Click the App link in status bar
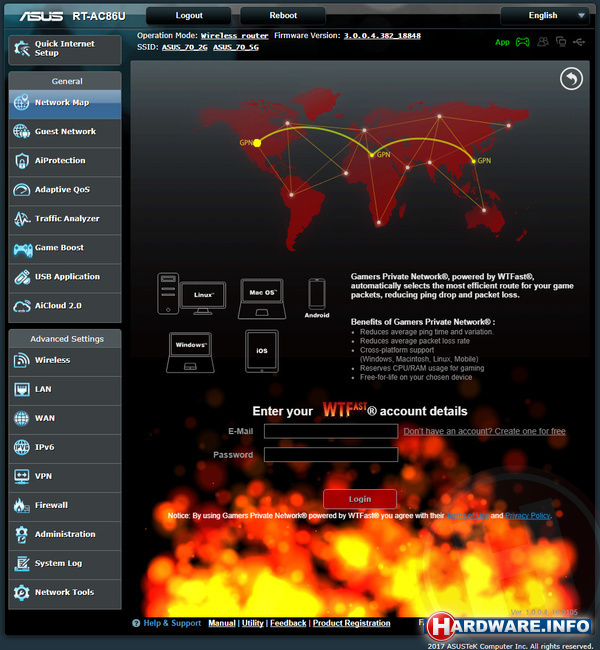The height and width of the screenshot is (650, 600). tap(502, 42)
